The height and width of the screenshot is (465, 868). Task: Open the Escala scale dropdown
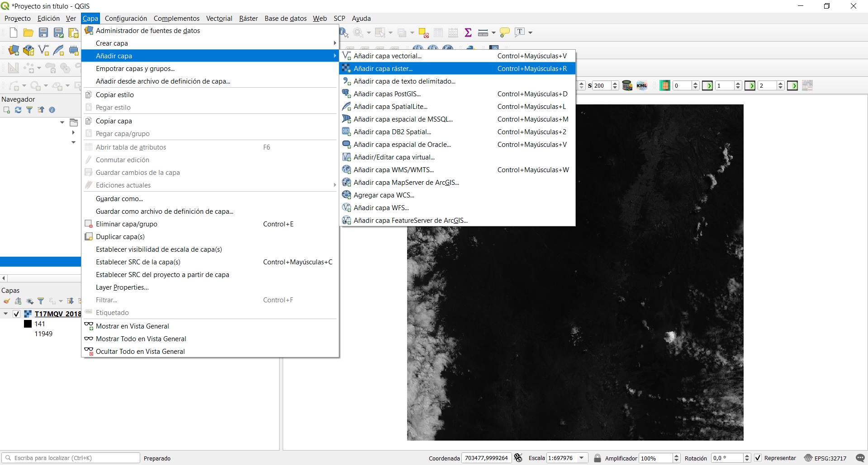pyautogui.click(x=582, y=458)
